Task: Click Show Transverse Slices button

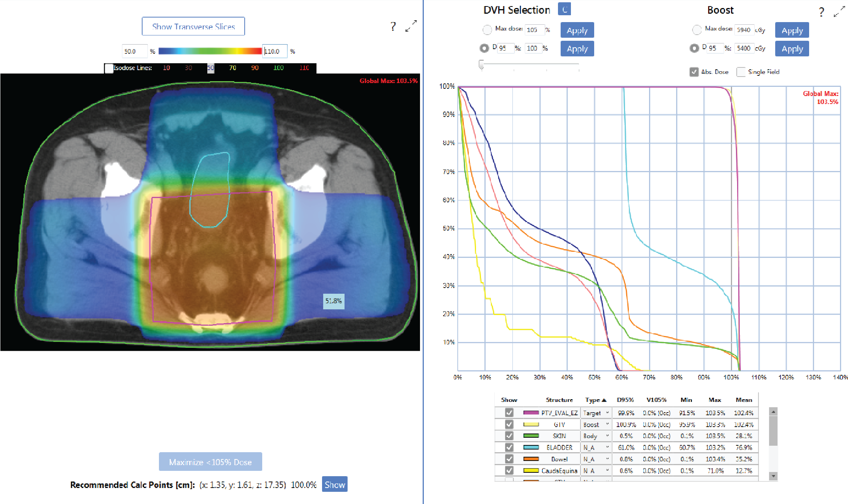Action: [x=193, y=26]
